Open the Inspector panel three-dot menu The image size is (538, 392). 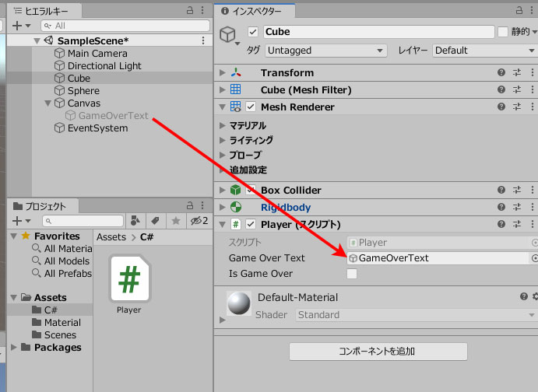point(532,11)
